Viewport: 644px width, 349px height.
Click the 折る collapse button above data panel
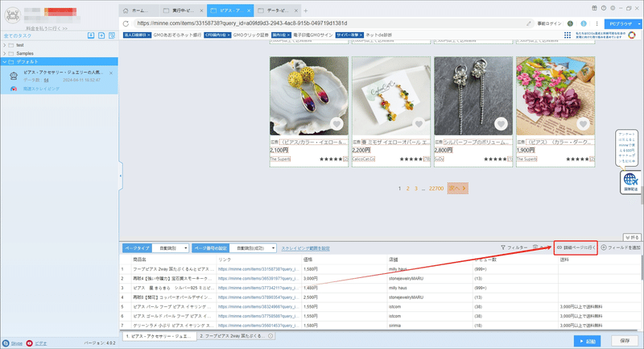pos(632,237)
